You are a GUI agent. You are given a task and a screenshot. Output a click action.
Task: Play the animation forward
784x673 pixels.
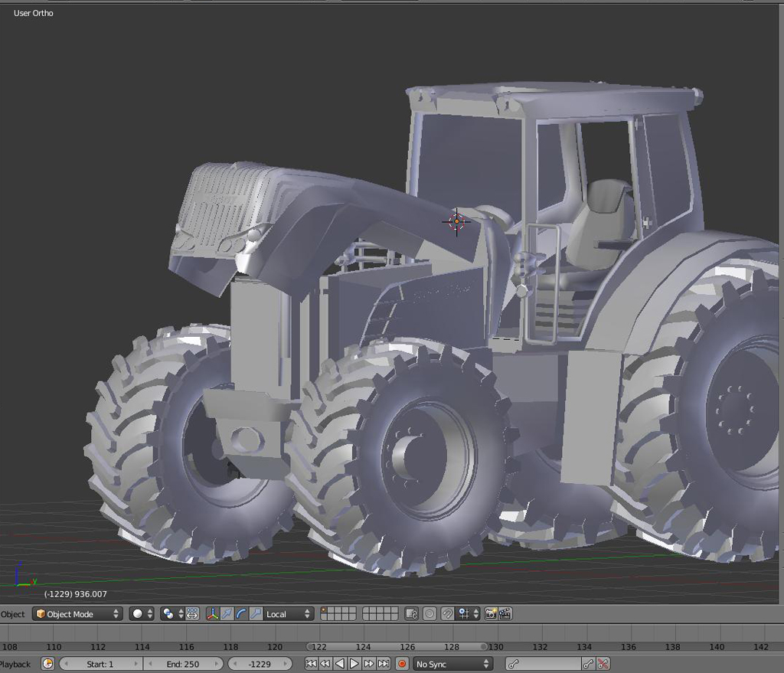[x=354, y=664]
